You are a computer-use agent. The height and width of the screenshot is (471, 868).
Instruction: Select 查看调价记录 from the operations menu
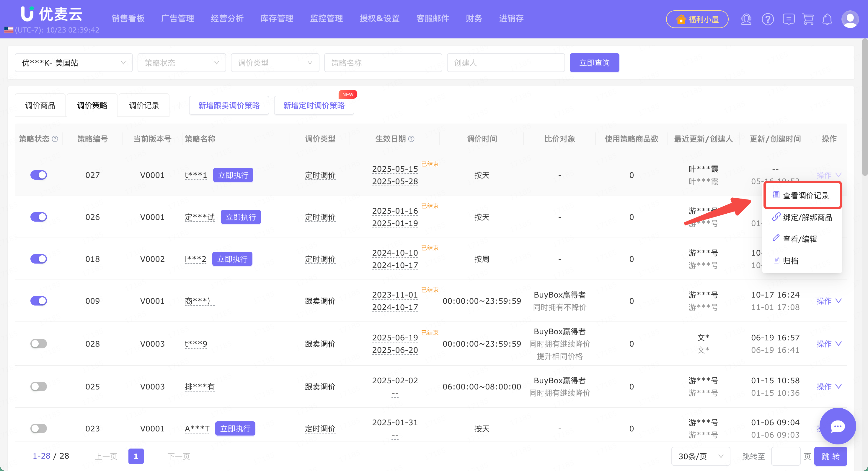click(805, 196)
